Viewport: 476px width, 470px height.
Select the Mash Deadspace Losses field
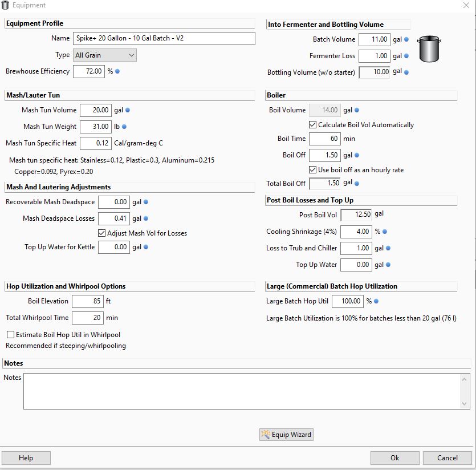pyautogui.click(x=114, y=218)
